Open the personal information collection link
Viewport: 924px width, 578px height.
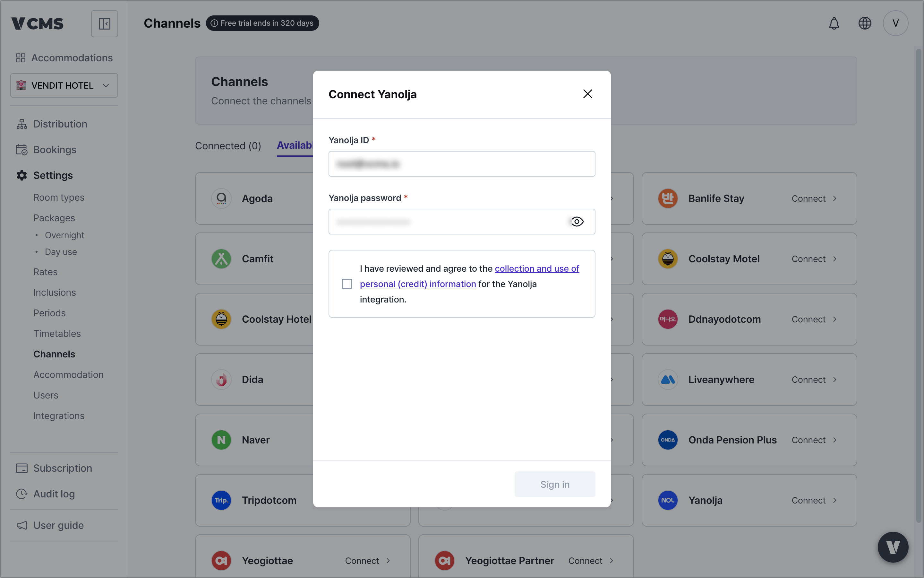click(x=469, y=276)
